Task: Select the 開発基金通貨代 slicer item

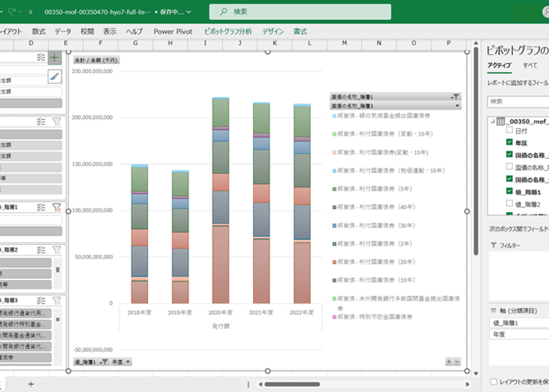Action: (26, 336)
